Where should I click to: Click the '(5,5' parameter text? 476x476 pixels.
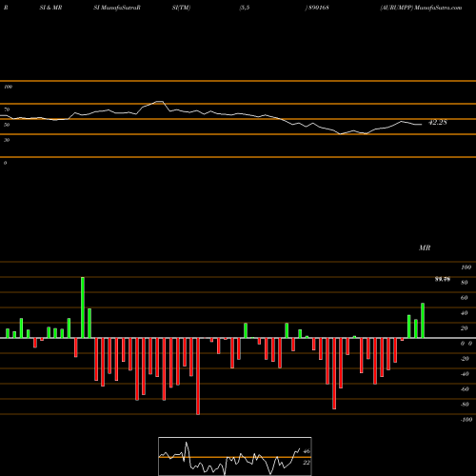[x=245, y=8]
